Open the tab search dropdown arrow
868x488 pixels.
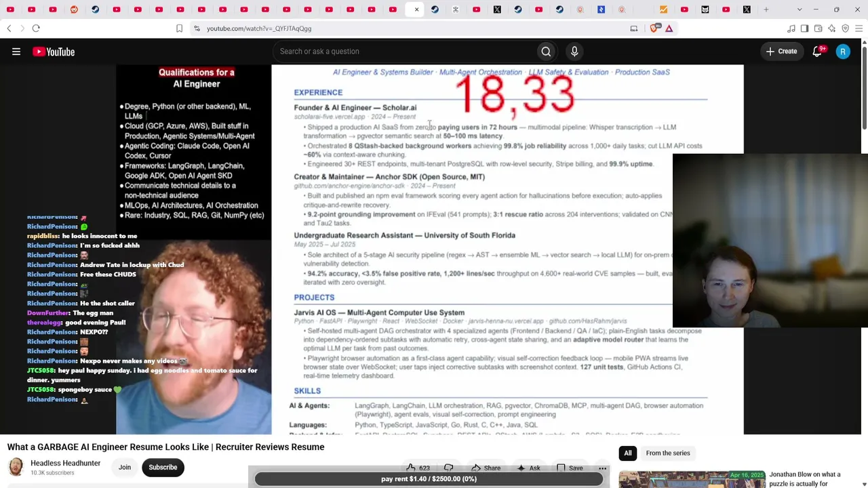coord(800,9)
